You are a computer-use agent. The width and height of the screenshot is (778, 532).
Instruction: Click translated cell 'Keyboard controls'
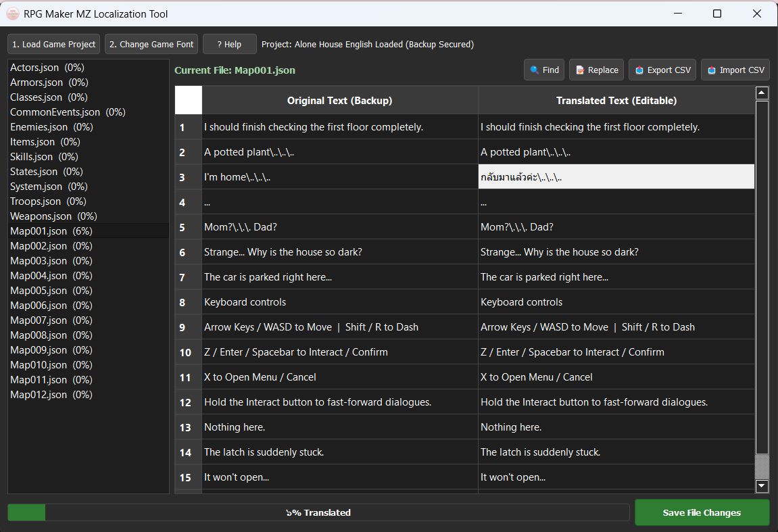click(x=616, y=301)
